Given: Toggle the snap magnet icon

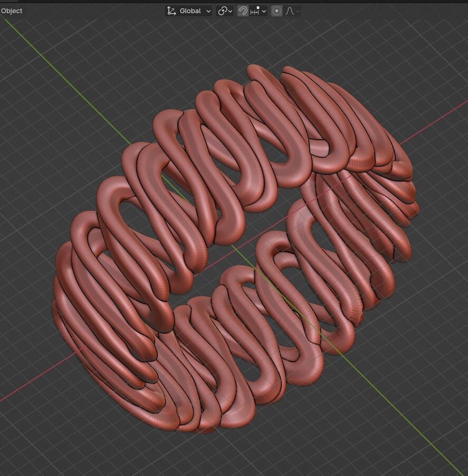Looking at the screenshot, I should click(243, 11).
